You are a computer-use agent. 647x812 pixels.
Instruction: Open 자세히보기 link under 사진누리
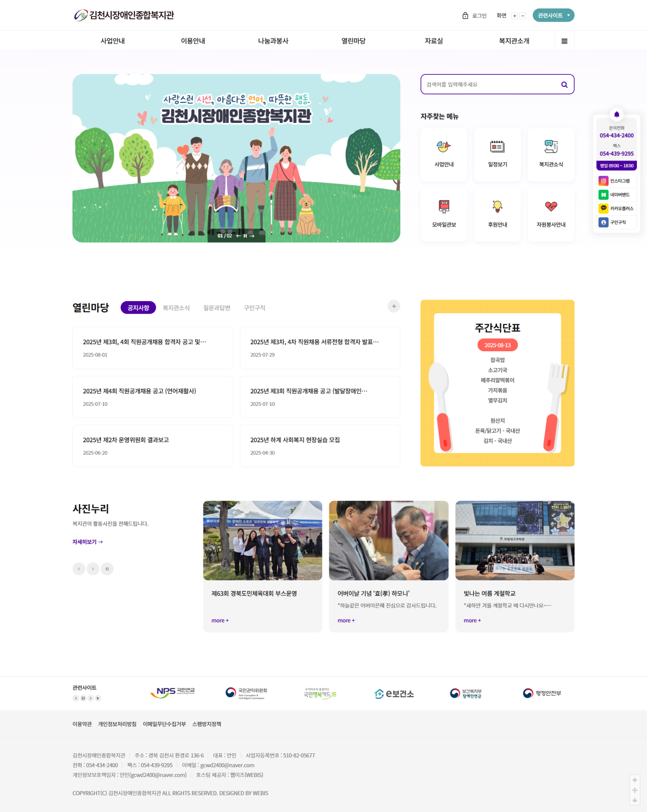pos(87,542)
